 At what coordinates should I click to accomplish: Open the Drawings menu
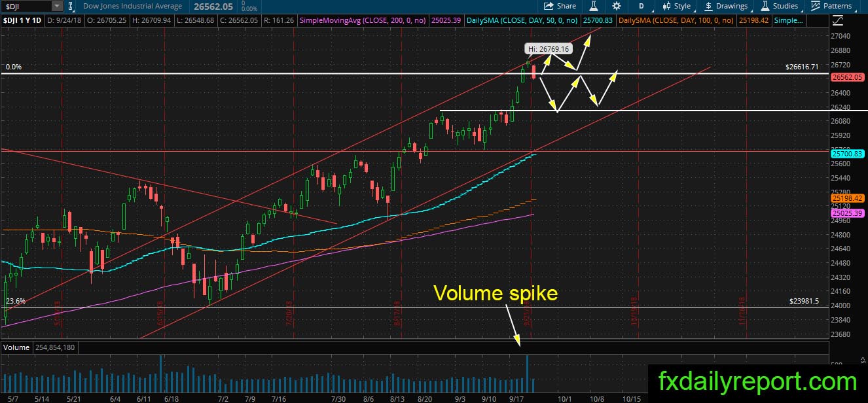[727, 6]
